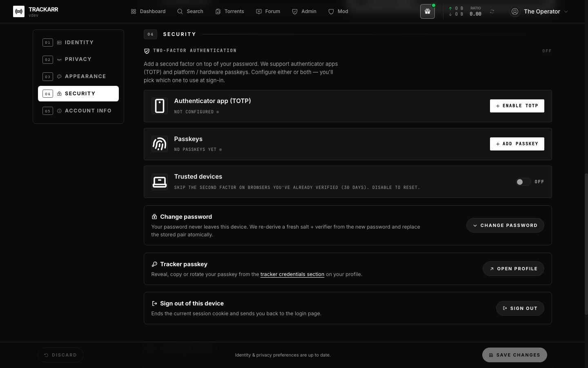588x368 pixels.
Task: Click the shield icon beside Two-Factor Authentication
Action: (147, 51)
